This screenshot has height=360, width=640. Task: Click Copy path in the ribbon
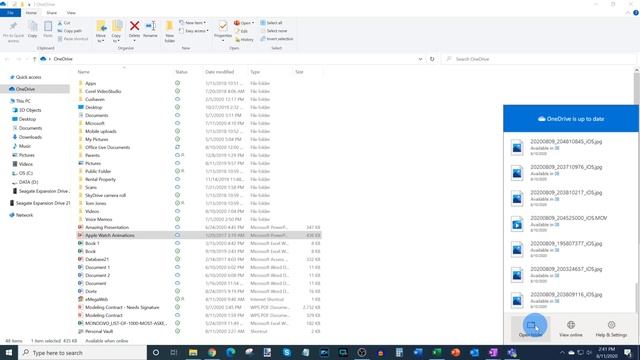click(x=69, y=31)
